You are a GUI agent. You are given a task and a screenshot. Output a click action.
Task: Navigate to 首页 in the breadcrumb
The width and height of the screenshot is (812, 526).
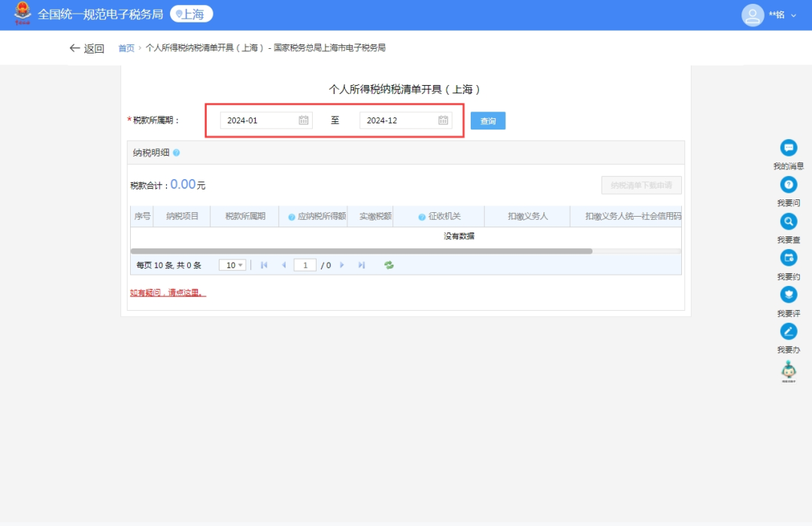point(125,47)
